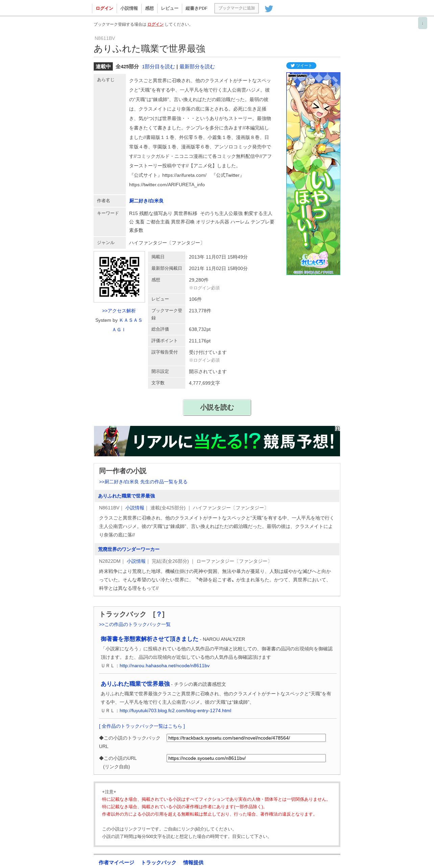Click the trackback URL input field
Viewport: 434px width, 868px height.
246,738
